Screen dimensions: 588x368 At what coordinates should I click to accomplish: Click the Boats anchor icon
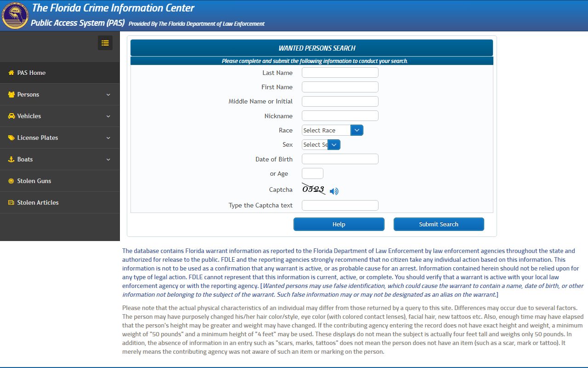11,159
